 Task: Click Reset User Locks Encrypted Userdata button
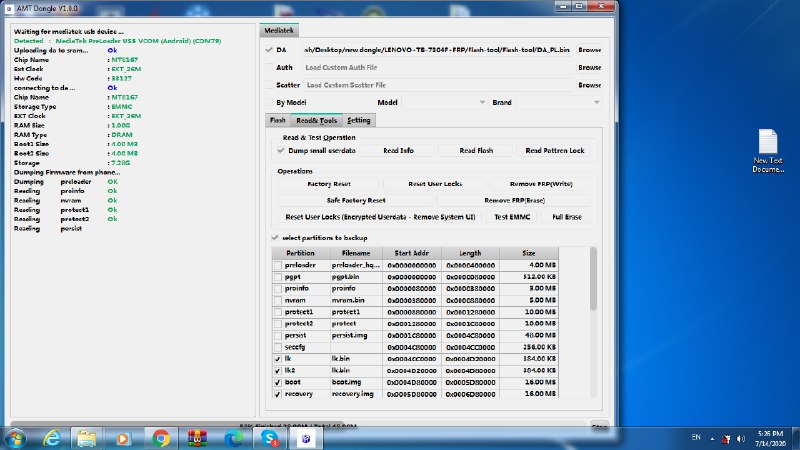pos(380,217)
